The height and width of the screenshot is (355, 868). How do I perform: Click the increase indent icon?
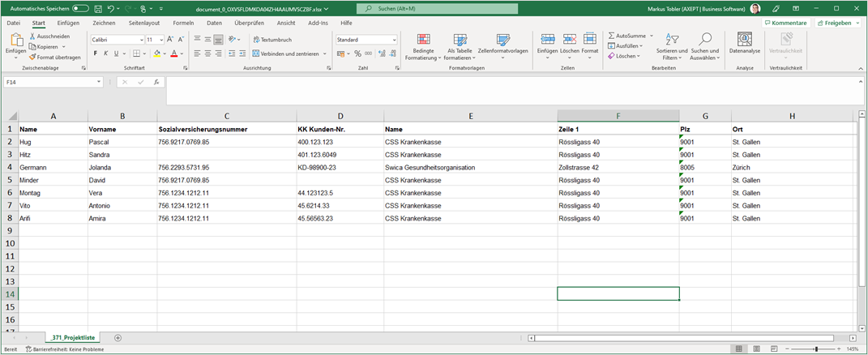coord(242,53)
